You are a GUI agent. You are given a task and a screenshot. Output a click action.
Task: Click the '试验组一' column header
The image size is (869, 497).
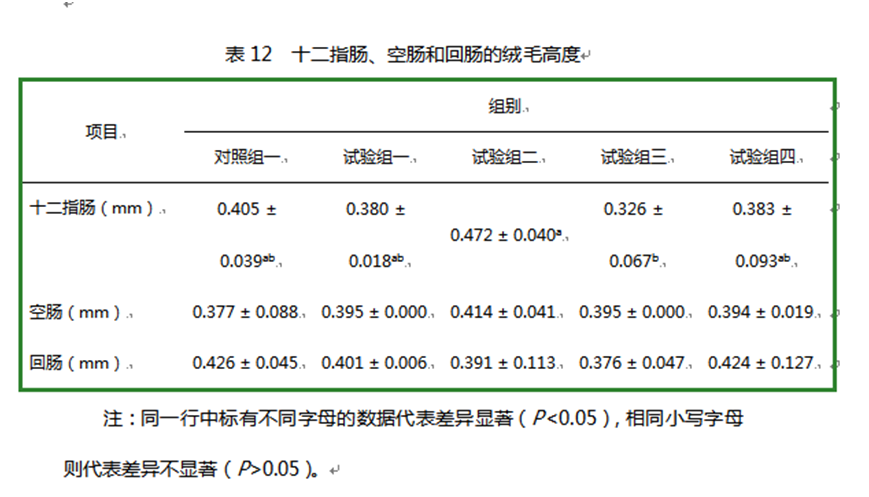click(376, 157)
